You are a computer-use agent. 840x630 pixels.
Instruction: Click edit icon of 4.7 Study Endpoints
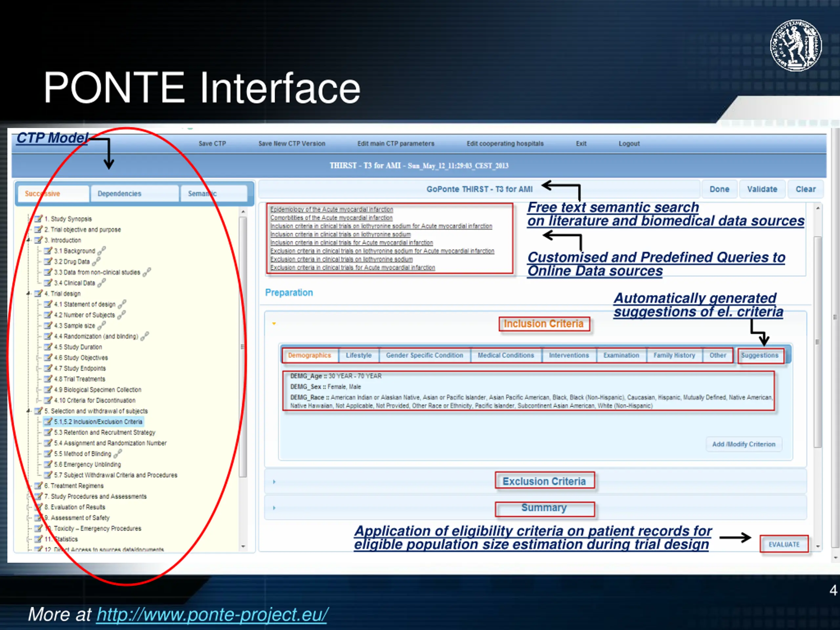click(48, 368)
